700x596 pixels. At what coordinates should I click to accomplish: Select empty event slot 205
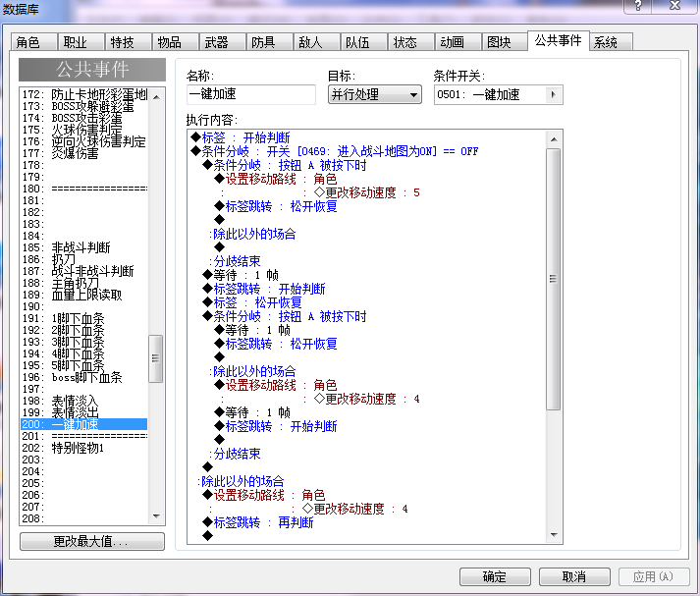click(x=84, y=483)
